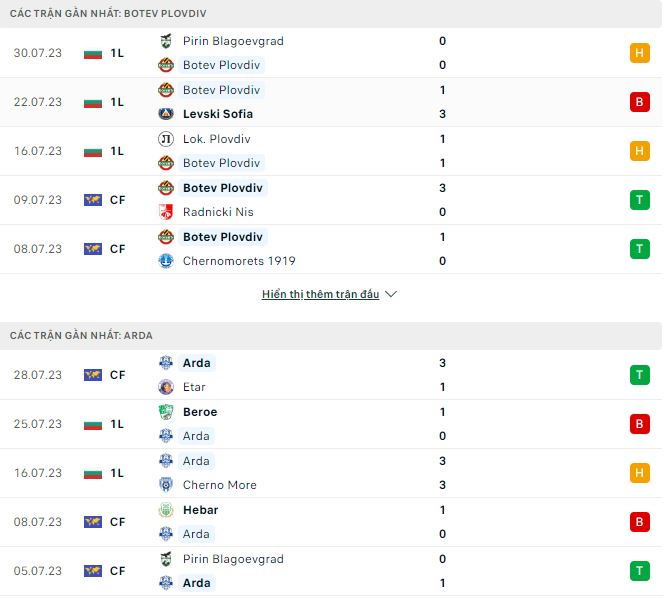Click the CF flag icon on 09.07.23

click(x=93, y=200)
